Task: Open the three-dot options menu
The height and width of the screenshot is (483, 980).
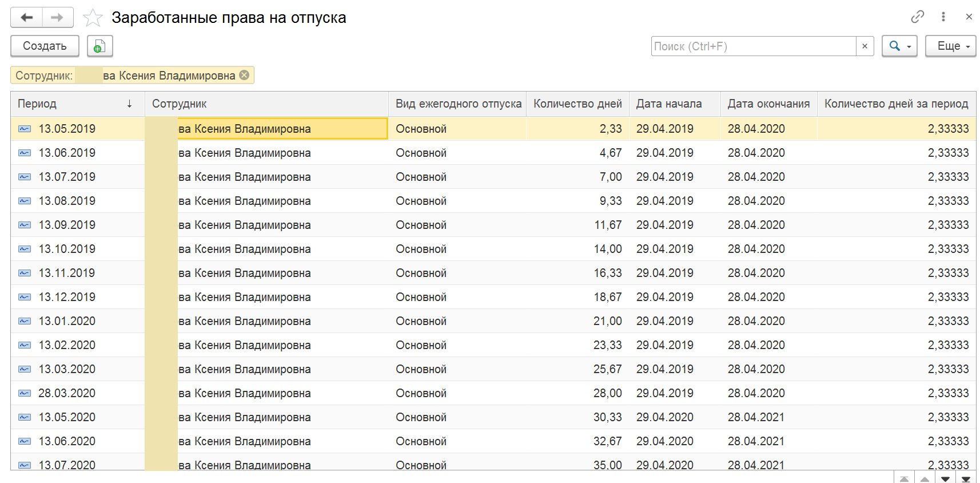Action: click(943, 17)
